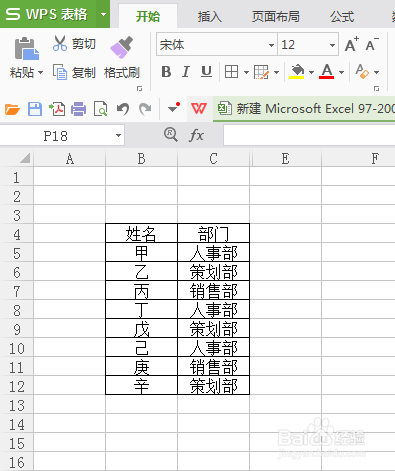The height and width of the screenshot is (471, 395).
Task: Click the Undo arrow icon
Action: (123, 109)
